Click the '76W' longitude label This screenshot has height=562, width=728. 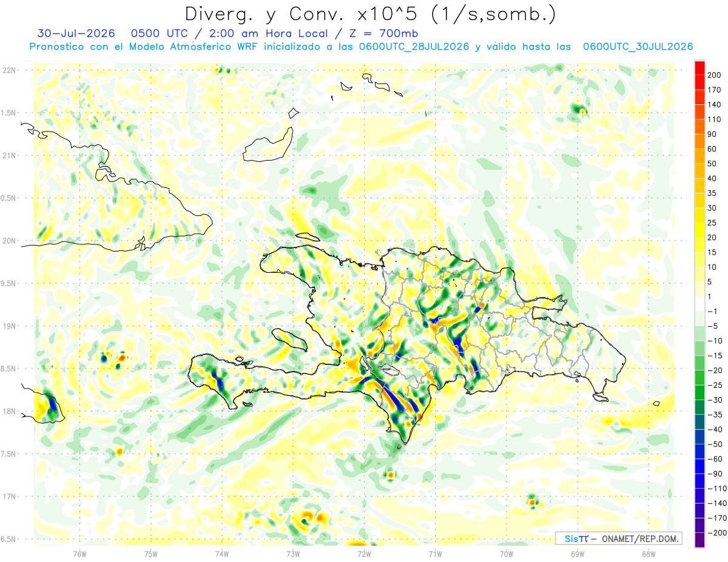(x=79, y=554)
